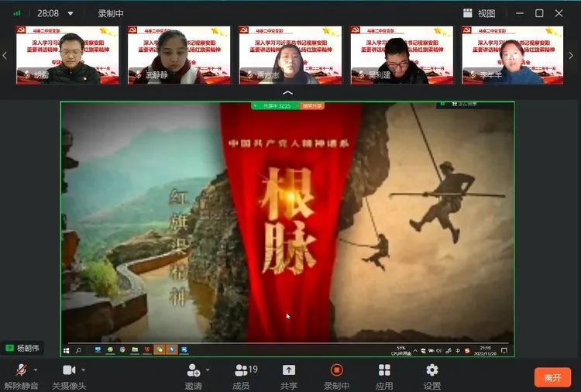Screen dimensions: 581x392
Task: Show previous participants with the left arrow
Action: [5, 56]
